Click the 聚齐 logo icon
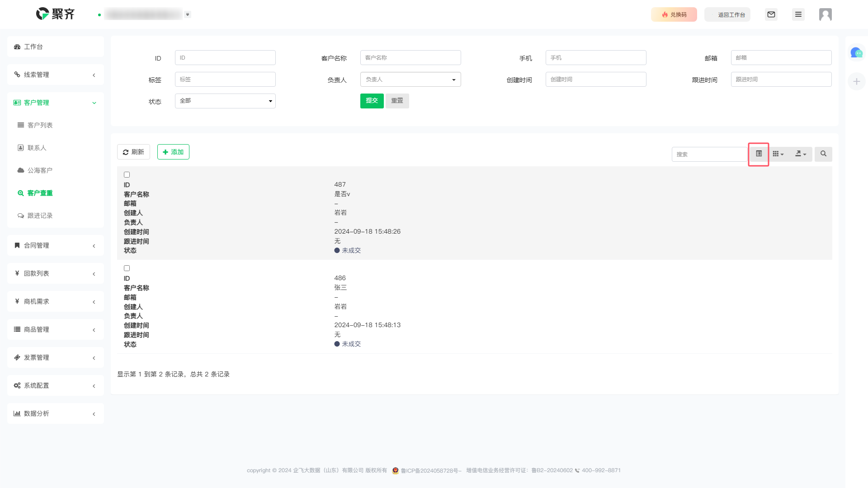The width and height of the screenshot is (868, 488). [x=42, y=14]
